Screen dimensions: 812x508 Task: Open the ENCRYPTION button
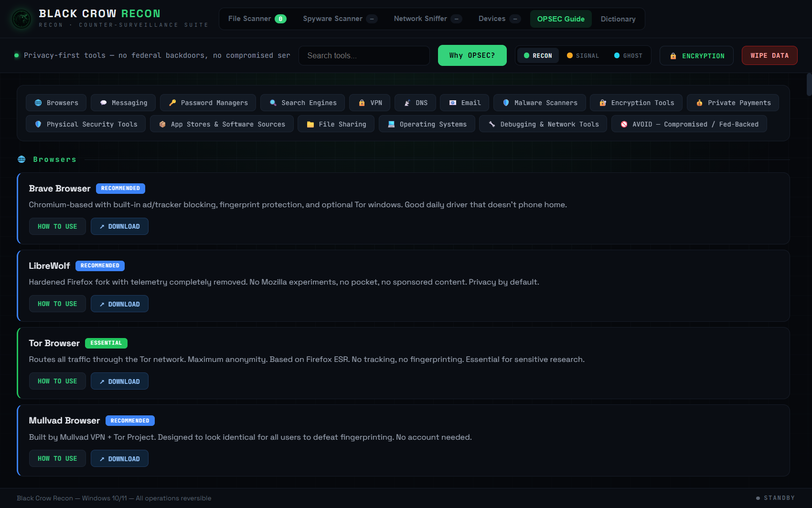(696, 55)
